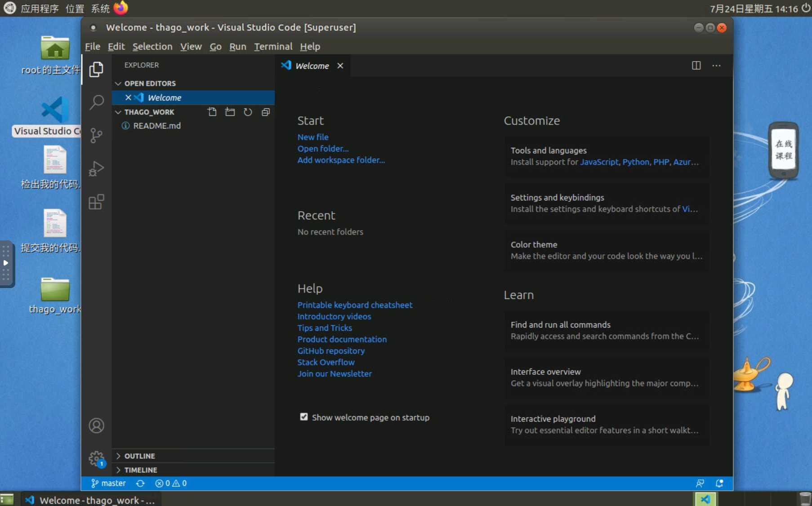Refresh the explorer file tree
The height and width of the screenshot is (506, 812).
coord(248,112)
